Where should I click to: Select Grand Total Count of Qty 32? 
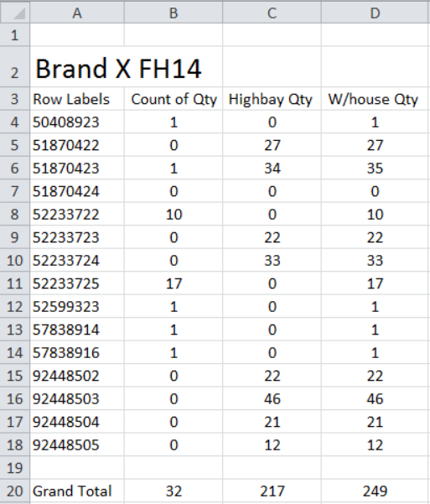click(174, 491)
